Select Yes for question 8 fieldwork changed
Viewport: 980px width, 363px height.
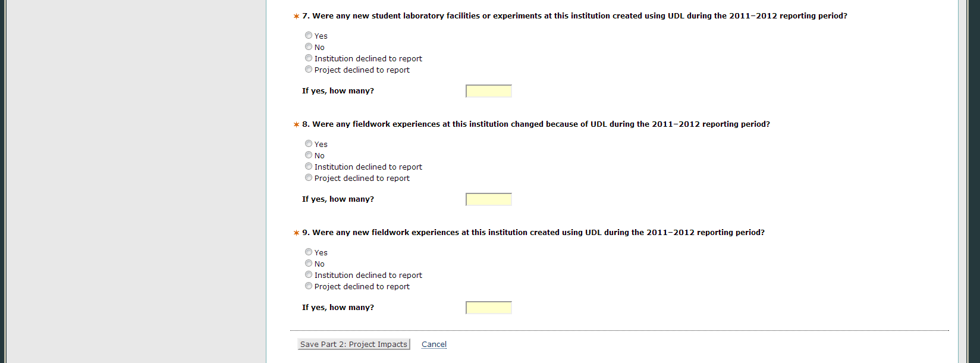coord(309,144)
